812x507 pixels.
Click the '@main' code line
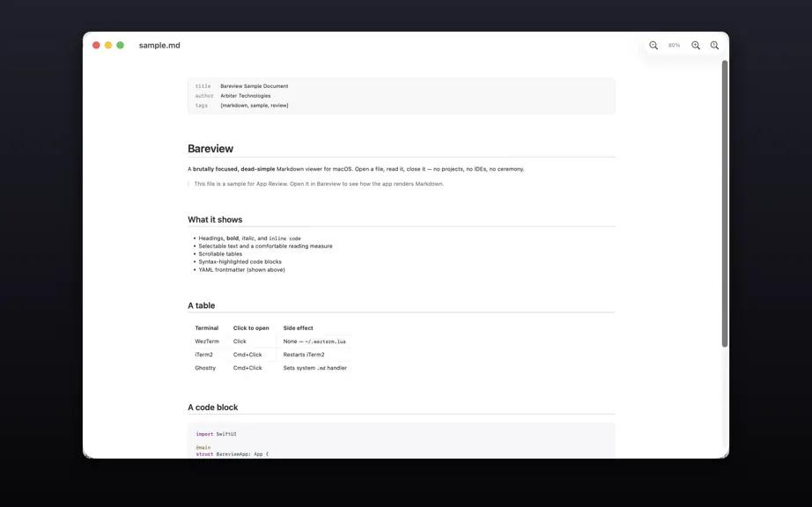point(203,447)
